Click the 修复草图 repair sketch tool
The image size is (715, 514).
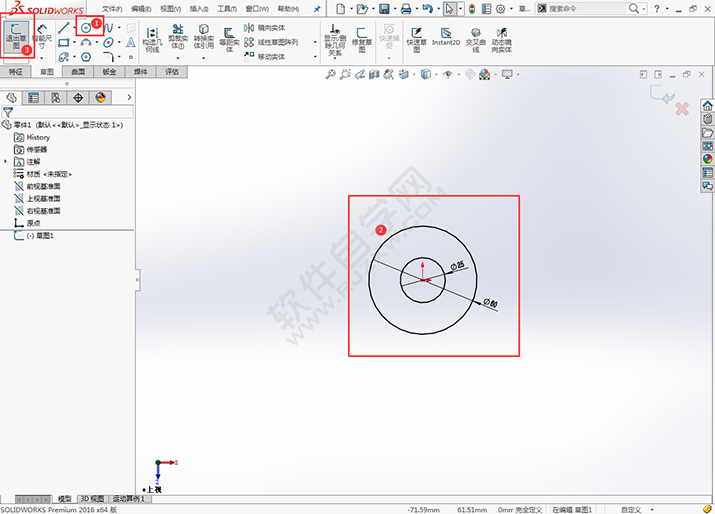tap(362, 40)
